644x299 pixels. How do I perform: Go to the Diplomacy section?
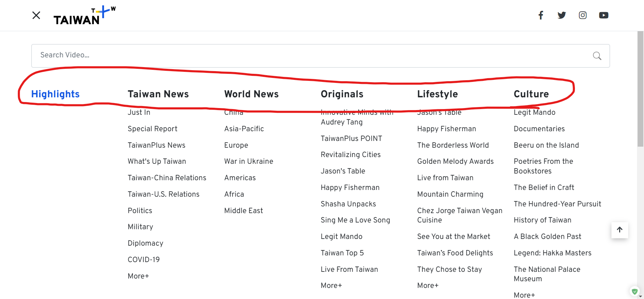tap(146, 243)
